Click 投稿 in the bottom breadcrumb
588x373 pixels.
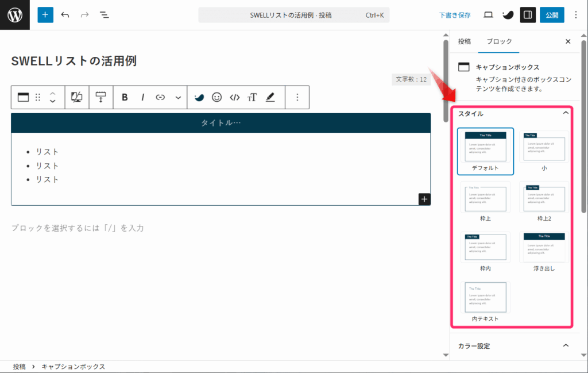click(19, 367)
